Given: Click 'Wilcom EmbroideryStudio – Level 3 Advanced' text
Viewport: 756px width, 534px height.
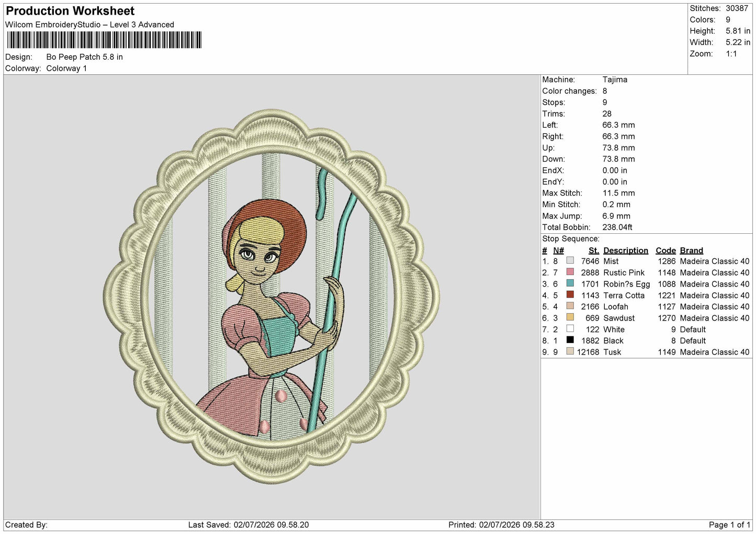Looking at the screenshot, I should (89, 25).
